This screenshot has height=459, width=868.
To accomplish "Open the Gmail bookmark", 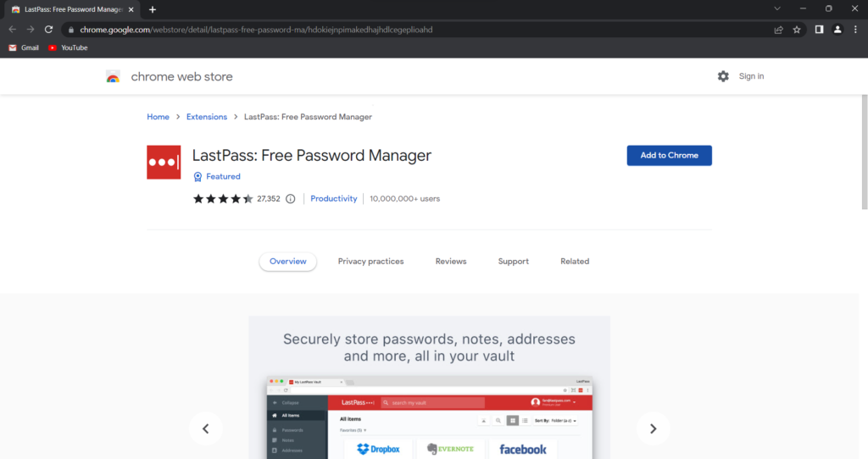I will [24, 47].
